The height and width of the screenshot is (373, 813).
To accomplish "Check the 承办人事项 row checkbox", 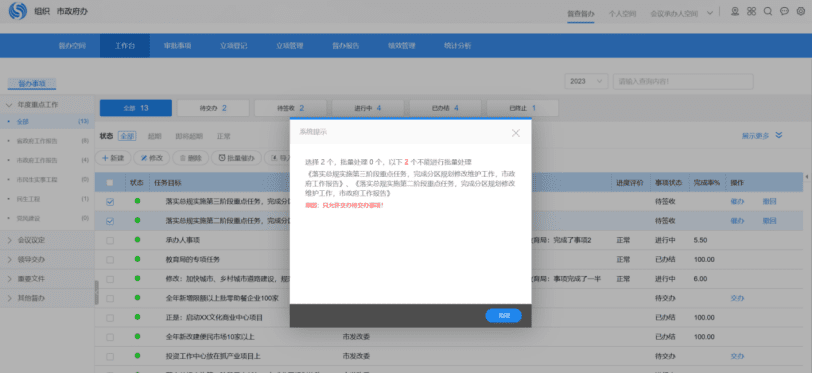I will [x=110, y=240].
